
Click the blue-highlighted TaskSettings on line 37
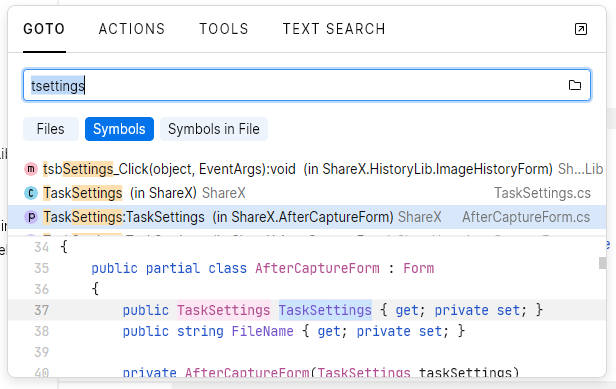[x=325, y=310]
